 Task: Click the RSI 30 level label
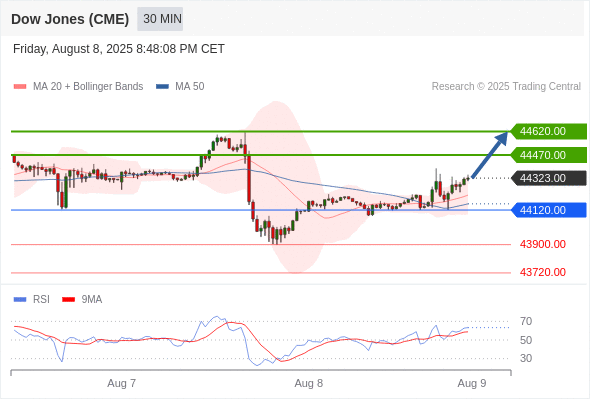tap(526, 358)
